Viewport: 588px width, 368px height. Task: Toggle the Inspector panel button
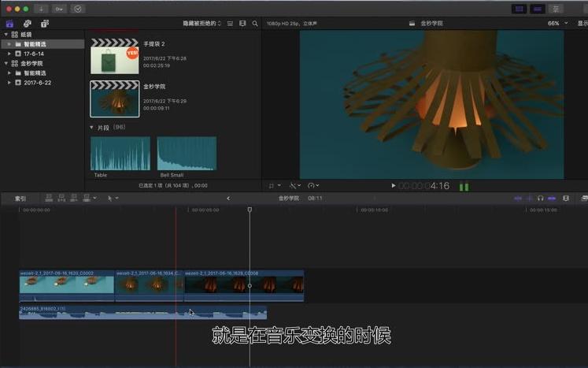[556, 9]
